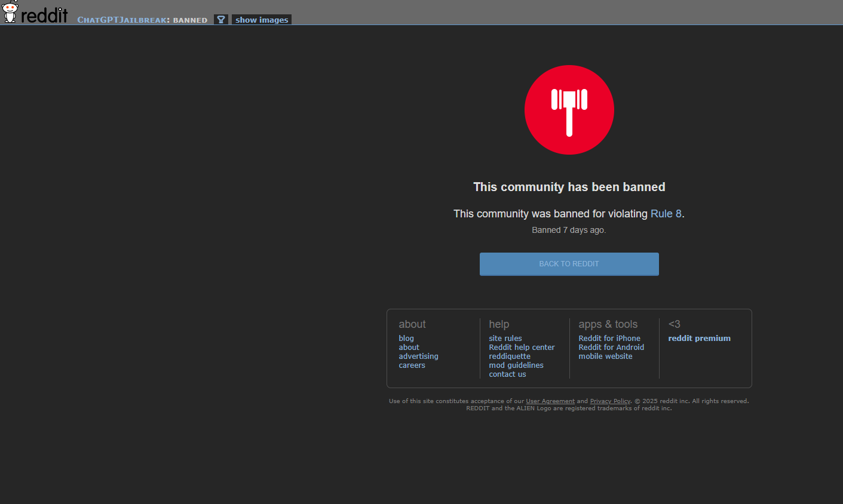Click the "about" footer column heading
This screenshot has width=843, height=504.
pyautogui.click(x=412, y=324)
